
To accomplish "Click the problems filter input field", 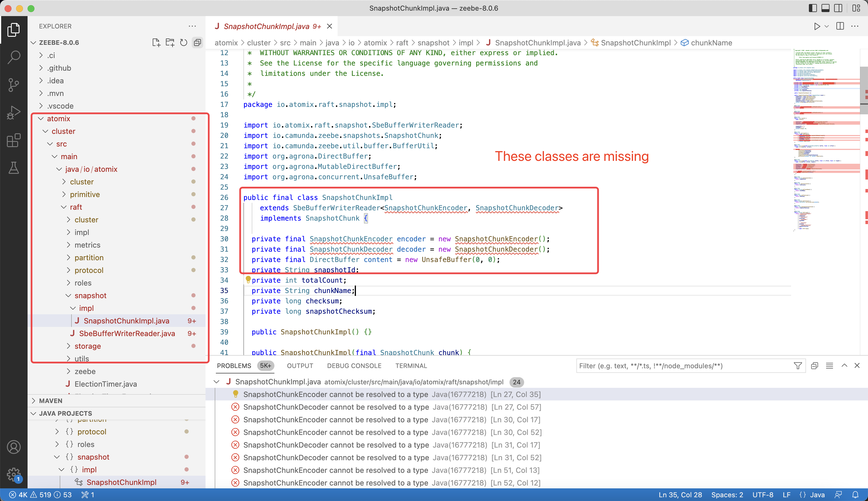I will pyautogui.click(x=684, y=366).
